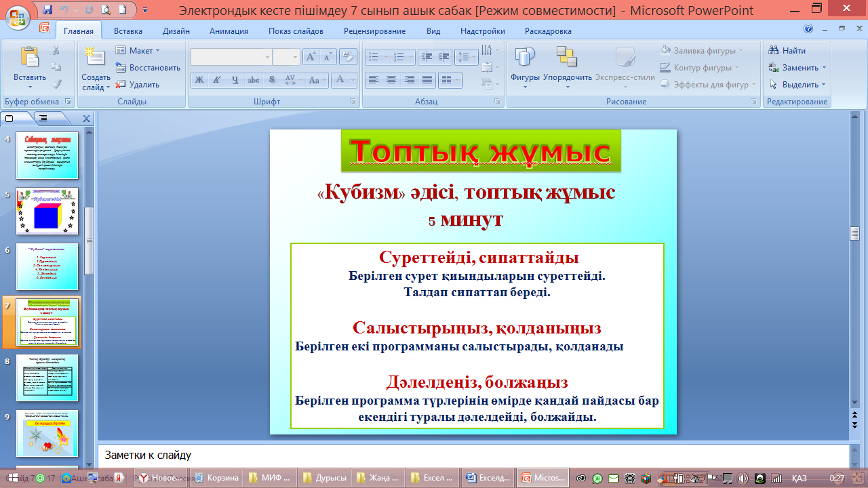The image size is (868, 488).
Task: Click the Paste (Вставить) clipboard icon
Action: coord(29,59)
